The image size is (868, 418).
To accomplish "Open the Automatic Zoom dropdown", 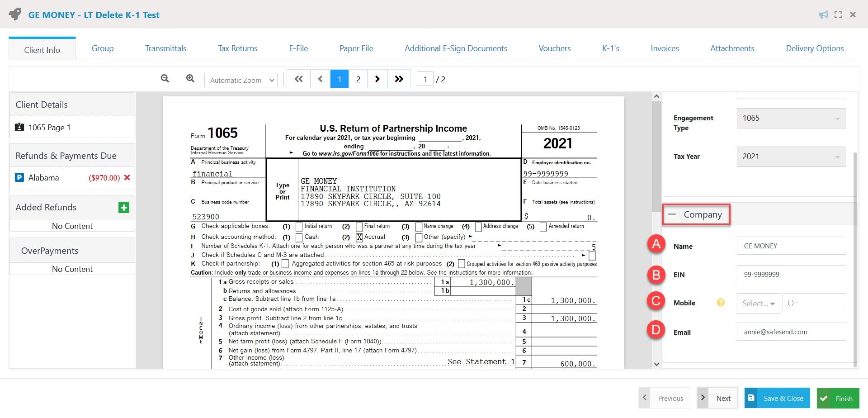I will [x=241, y=80].
